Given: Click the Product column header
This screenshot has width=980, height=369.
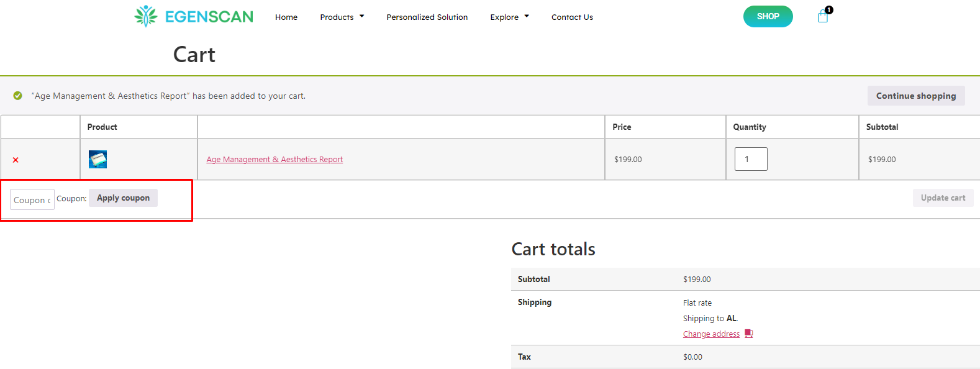Looking at the screenshot, I should [102, 127].
